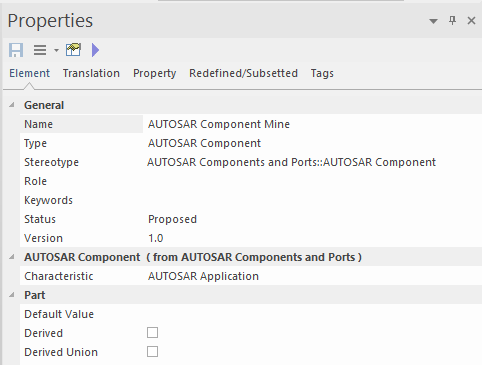The width and height of the screenshot is (482, 365).
Task: Switch to the Translation tab
Action: 91,73
